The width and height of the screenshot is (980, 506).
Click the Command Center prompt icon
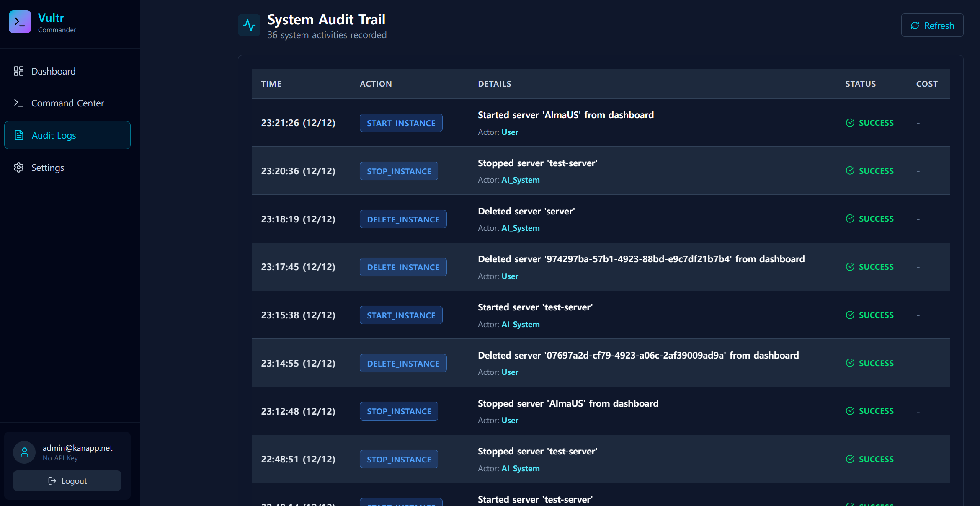[x=18, y=103]
